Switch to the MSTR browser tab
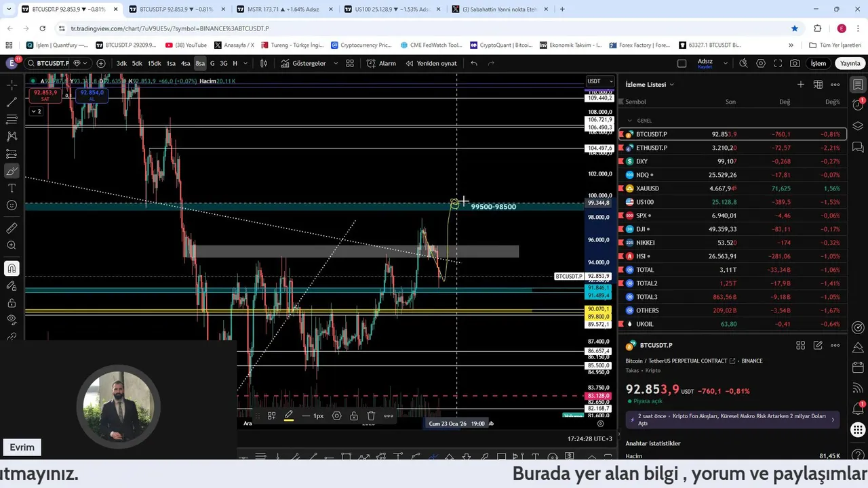This screenshot has width=868, height=488. tap(283, 9)
